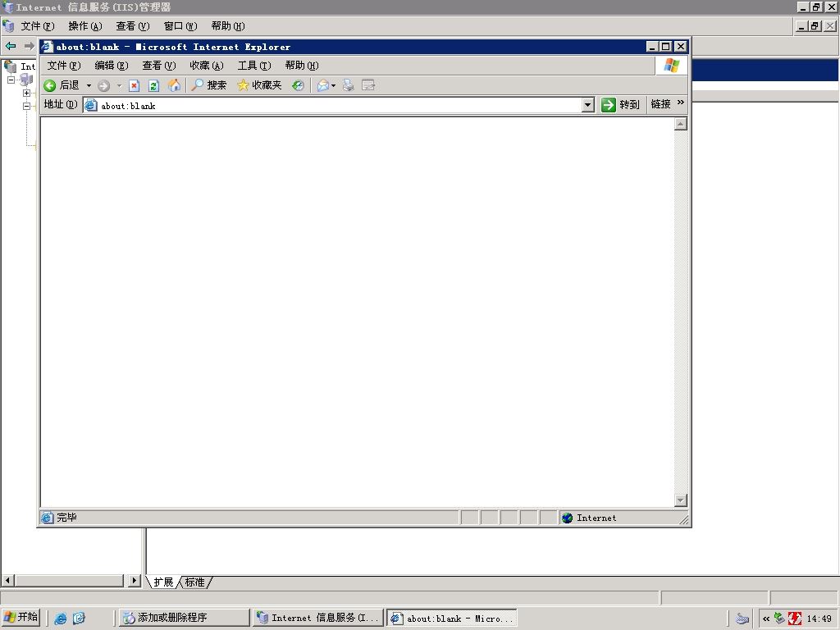Viewport: 840px width, 630px height.
Task: Click the IIS tree pane scroll left arrow
Action: [7, 580]
